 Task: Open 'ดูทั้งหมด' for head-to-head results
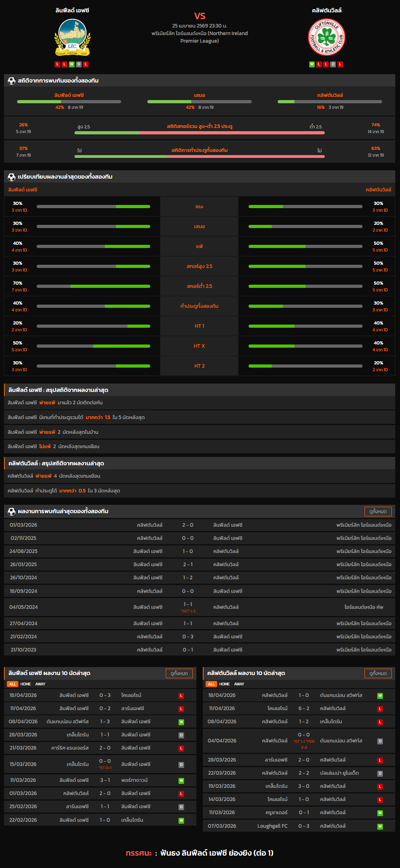378,511
